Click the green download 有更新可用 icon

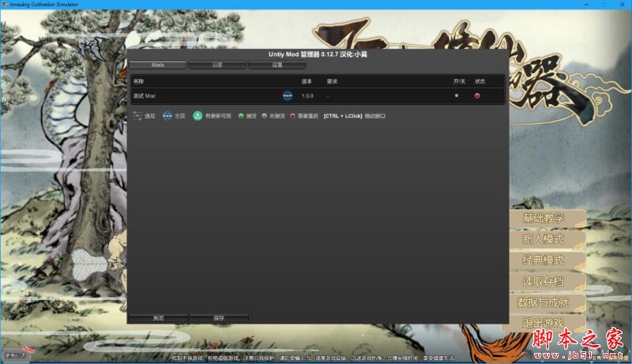197,116
